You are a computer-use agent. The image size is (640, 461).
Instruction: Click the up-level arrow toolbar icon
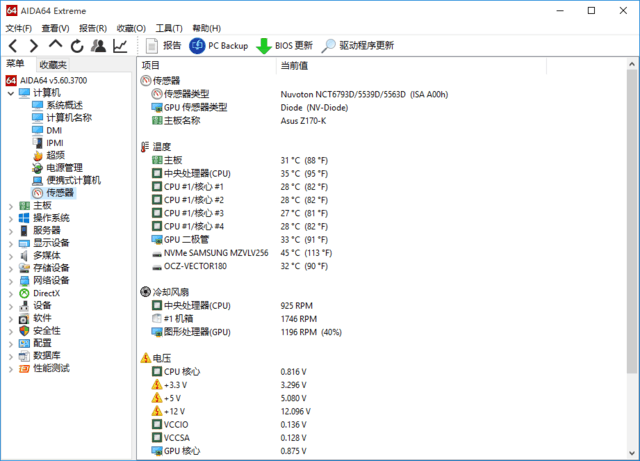tap(56, 44)
